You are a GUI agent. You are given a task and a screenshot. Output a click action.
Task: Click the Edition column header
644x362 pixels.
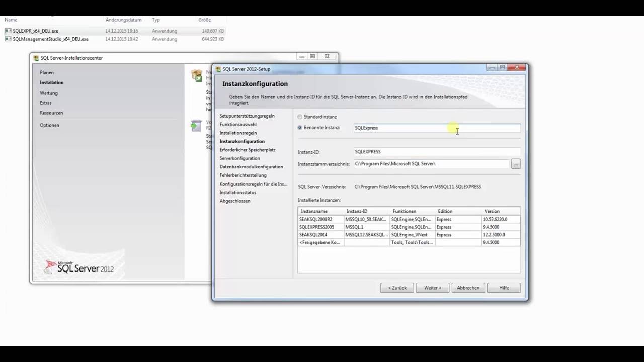(x=458, y=211)
